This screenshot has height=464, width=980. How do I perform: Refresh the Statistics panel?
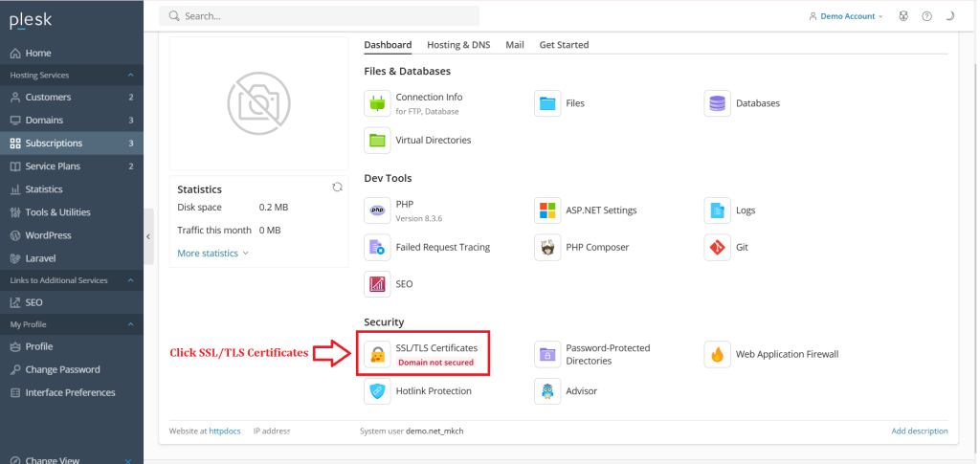[x=338, y=188]
